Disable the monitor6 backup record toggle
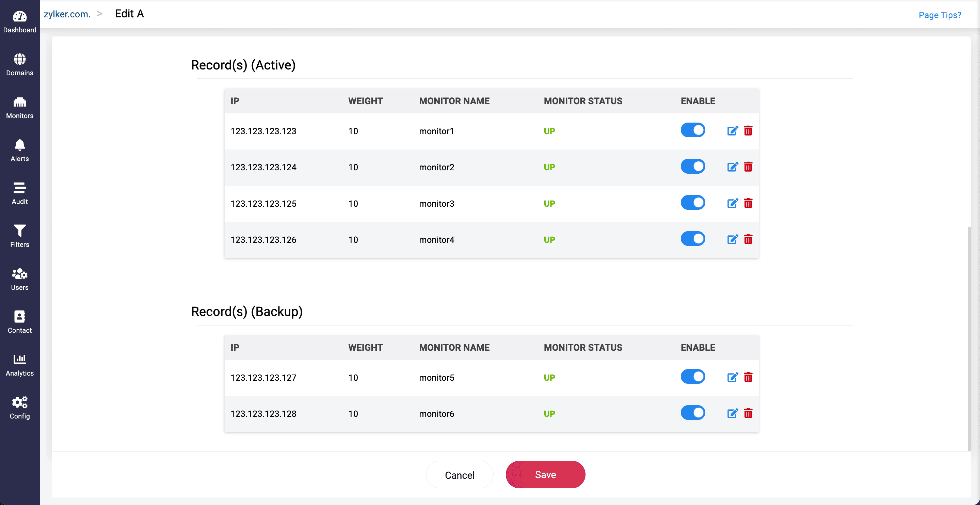Image resolution: width=980 pixels, height=505 pixels. (x=693, y=413)
